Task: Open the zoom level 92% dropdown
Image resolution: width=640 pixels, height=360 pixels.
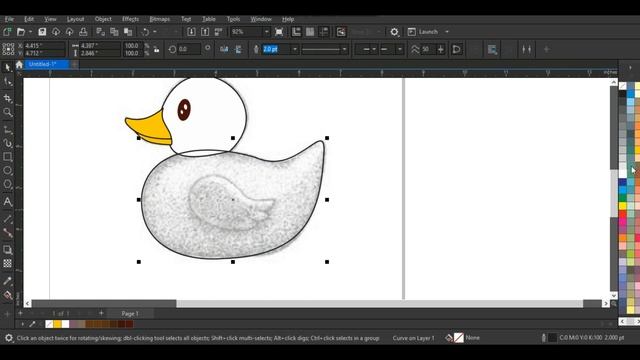Action: (x=267, y=32)
